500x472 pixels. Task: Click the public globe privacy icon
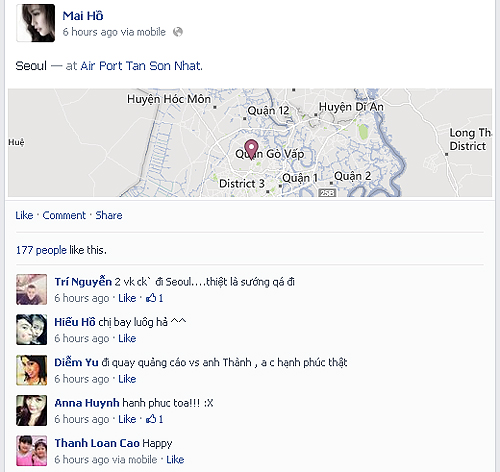pyautogui.click(x=178, y=32)
